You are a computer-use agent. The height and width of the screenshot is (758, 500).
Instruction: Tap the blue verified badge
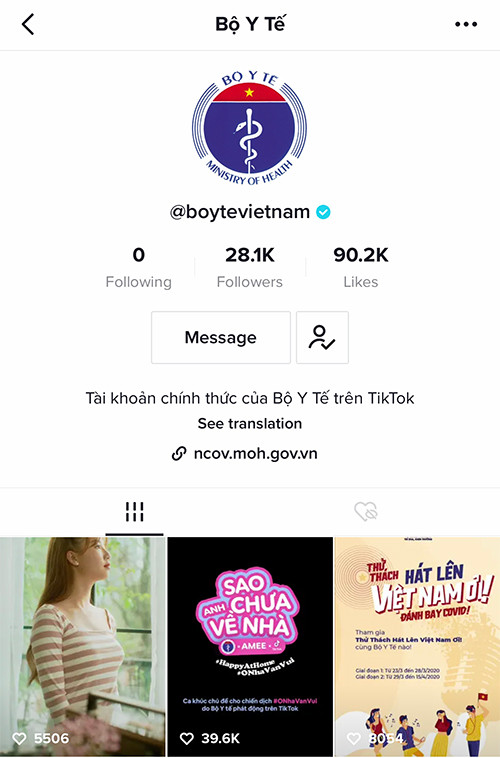click(x=324, y=212)
